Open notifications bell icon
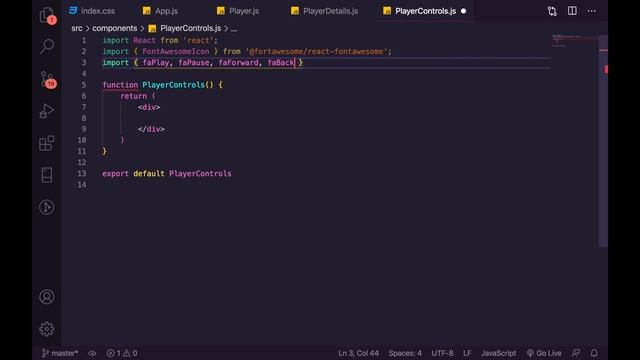Screen dimensions: 640x360 point(594,353)
